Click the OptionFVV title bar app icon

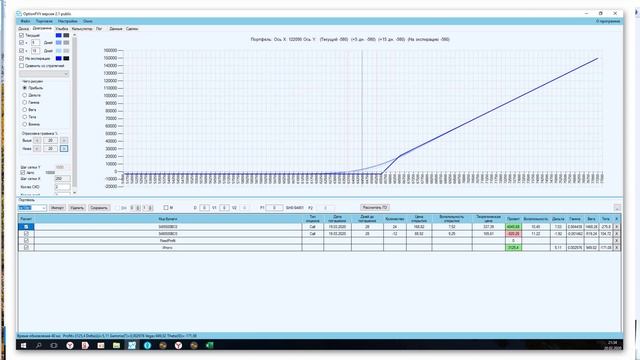coord(19,13)
